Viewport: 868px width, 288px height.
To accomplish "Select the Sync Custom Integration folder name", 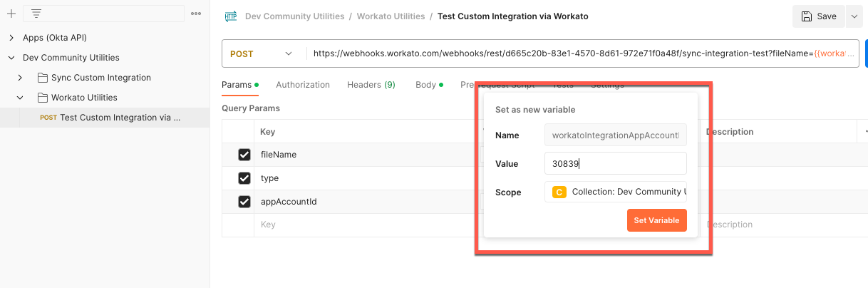I will click(101, 77).
